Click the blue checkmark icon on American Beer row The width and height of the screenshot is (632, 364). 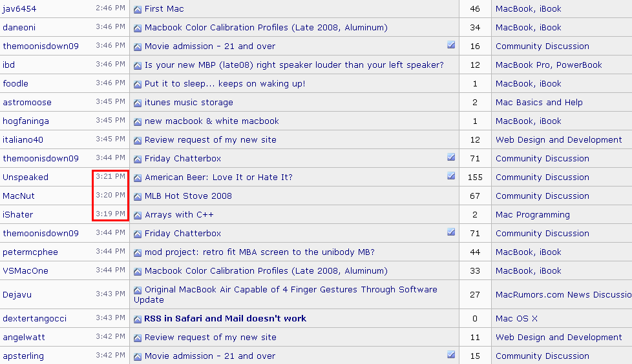pos(451,176)
